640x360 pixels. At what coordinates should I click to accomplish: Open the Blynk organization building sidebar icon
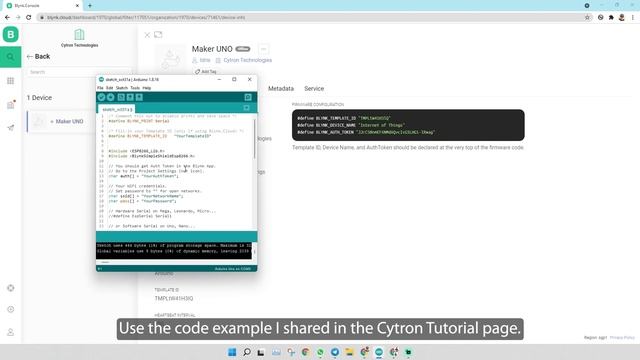pyautogui.click(x=11, y=104)
